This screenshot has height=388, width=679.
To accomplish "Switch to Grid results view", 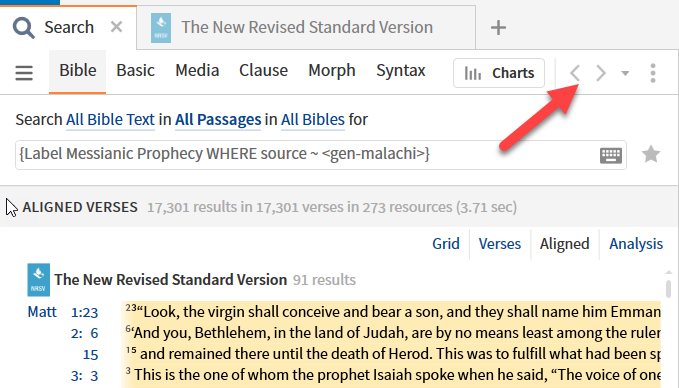I will (x=446, y=244).
